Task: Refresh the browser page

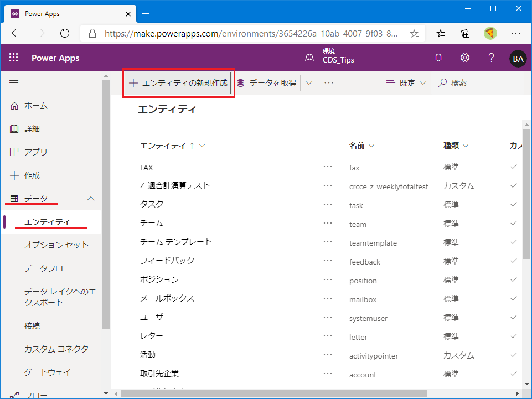Action: (x=64, y=33)
